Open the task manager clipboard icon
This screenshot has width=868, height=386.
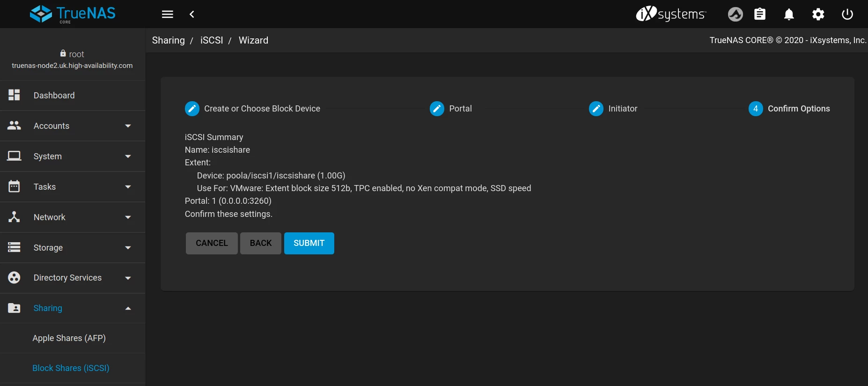click(x=760, y=15)
